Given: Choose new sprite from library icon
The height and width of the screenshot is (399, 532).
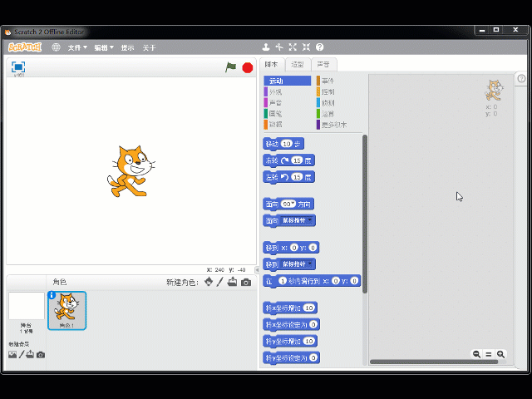Looking at the screenshot, I should [x=209, y=282].
